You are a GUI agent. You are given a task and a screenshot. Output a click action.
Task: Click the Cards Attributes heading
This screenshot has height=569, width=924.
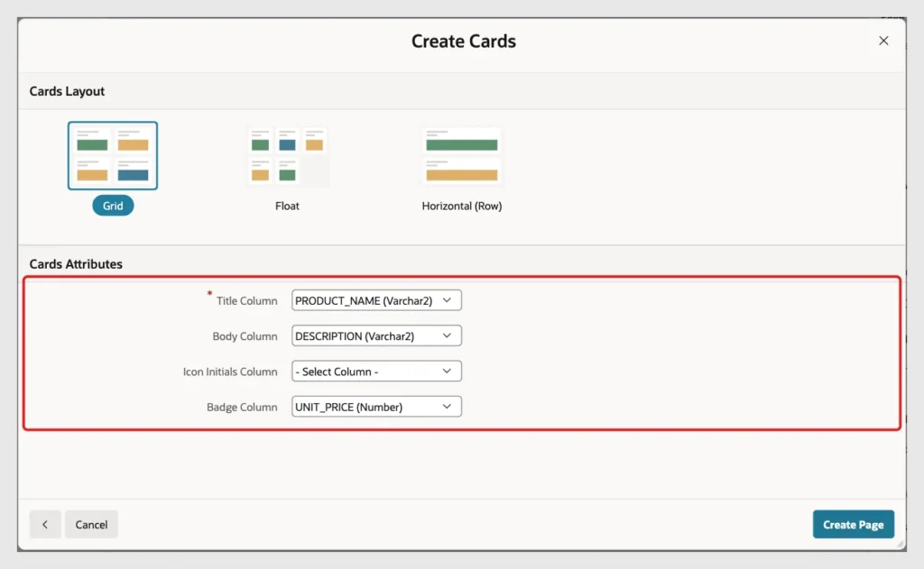76,264
